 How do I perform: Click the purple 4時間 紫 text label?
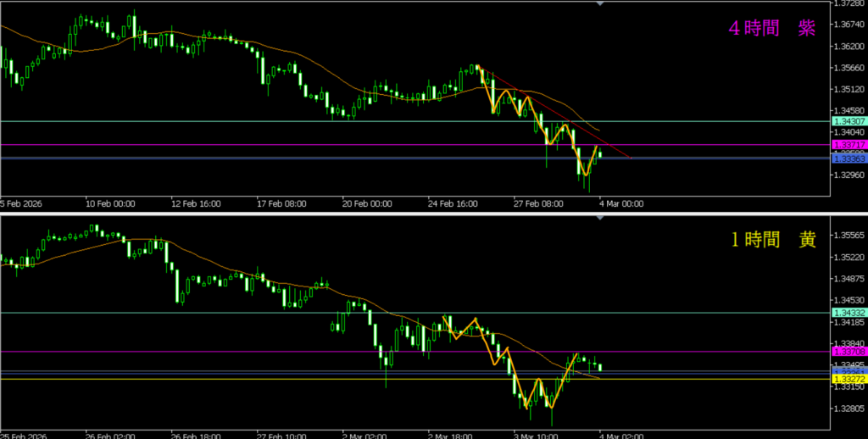771,28
